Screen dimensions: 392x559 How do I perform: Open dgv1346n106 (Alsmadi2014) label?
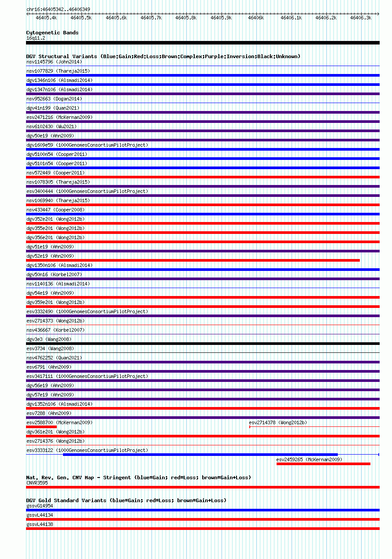coord(59,80)
